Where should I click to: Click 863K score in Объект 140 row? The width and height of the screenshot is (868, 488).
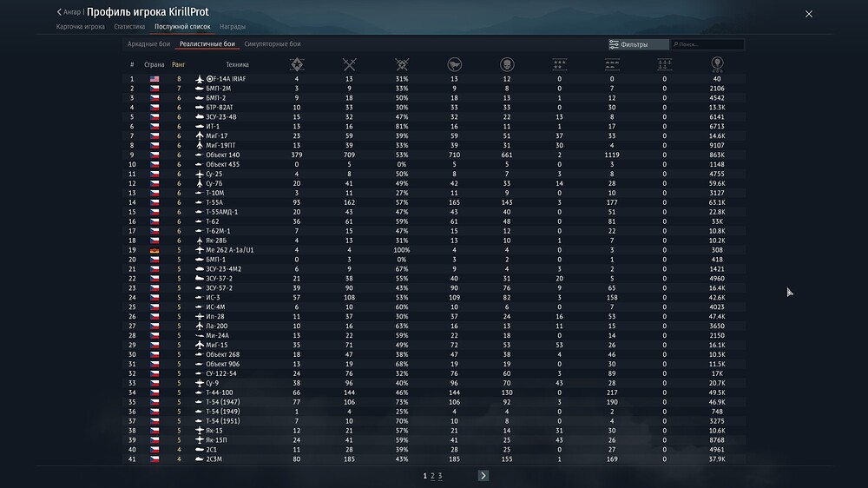(717, 155)
